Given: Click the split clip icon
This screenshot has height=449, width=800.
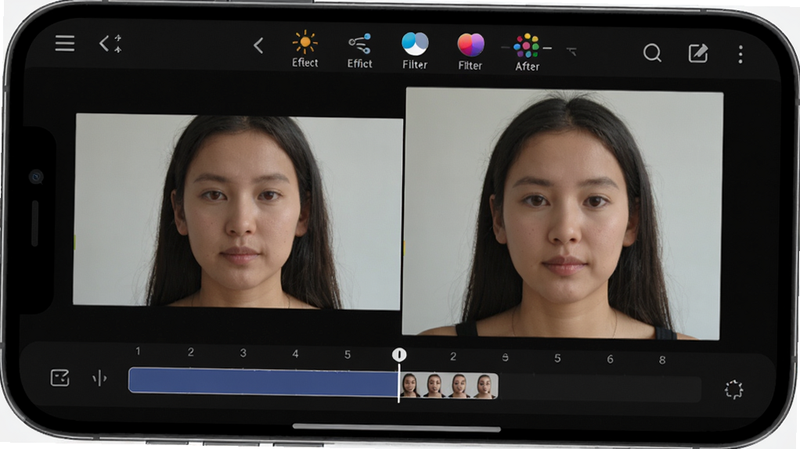Looking at the screenshot, I should pyautogui.click(x=99, y=379).
